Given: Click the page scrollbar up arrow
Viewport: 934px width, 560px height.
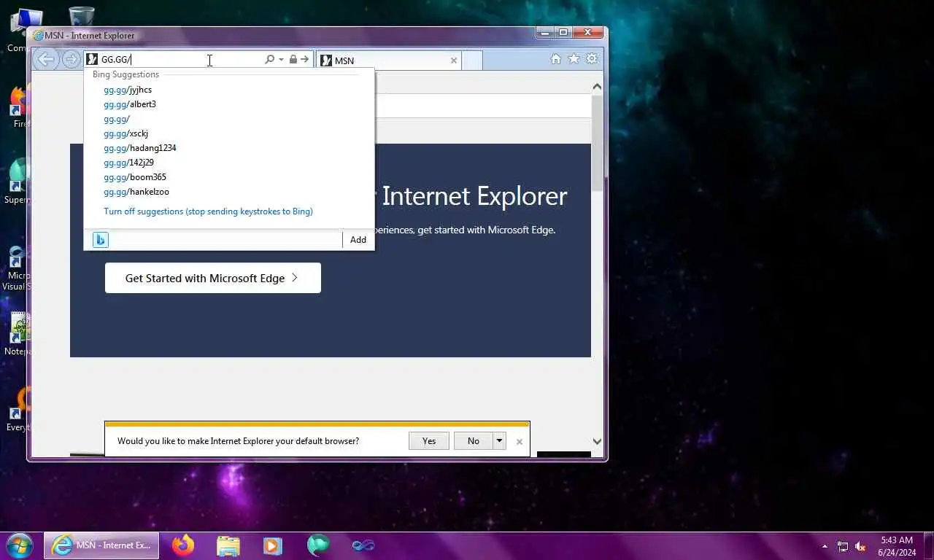Looking at the screenshot, I should pos(597,87).
